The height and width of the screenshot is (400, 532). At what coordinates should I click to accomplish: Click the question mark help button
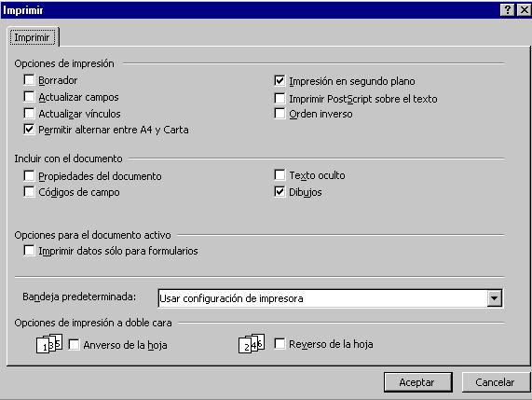(x=507, y=10)
